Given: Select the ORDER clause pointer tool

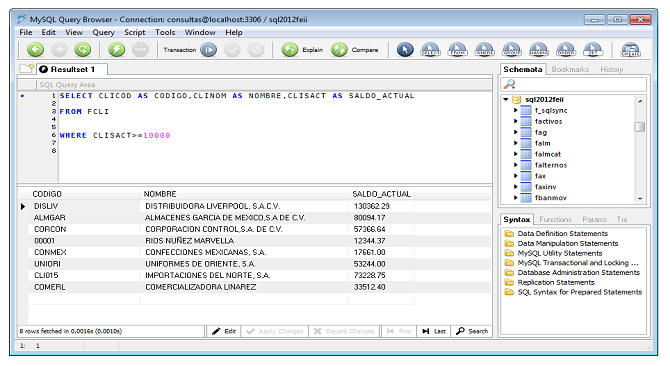Looking at the screenshot, I should (566, 50).
